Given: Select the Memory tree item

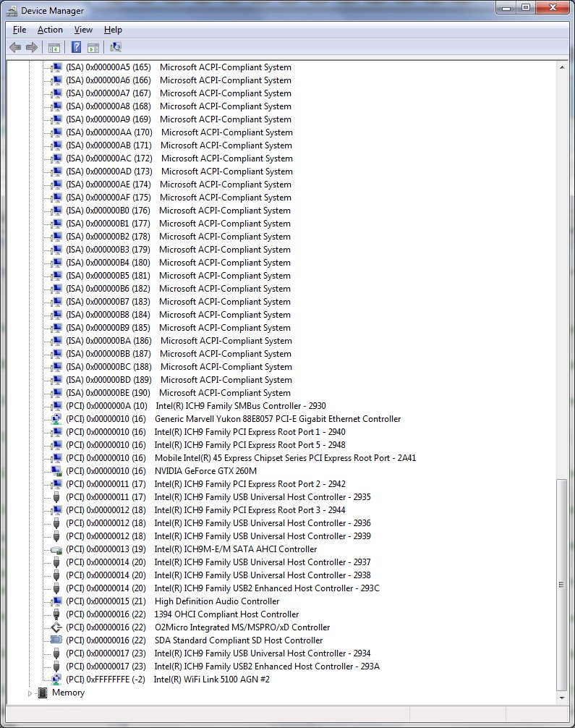Looking at the screenshot, I should 68,693.
